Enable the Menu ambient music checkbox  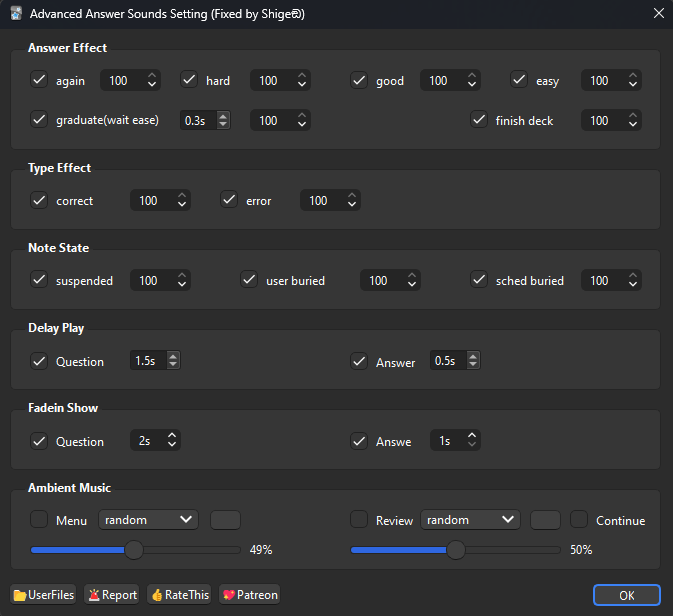[x=40, y=520]
